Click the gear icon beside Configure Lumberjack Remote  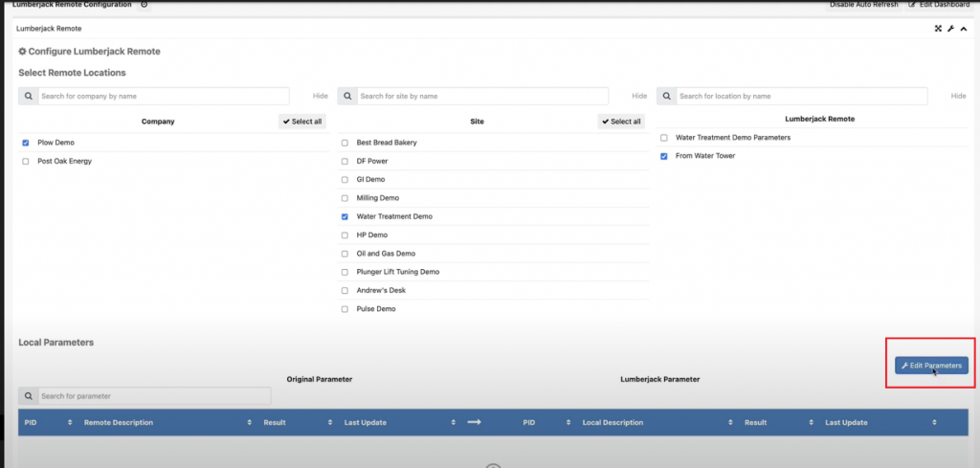tap(23, 52)
